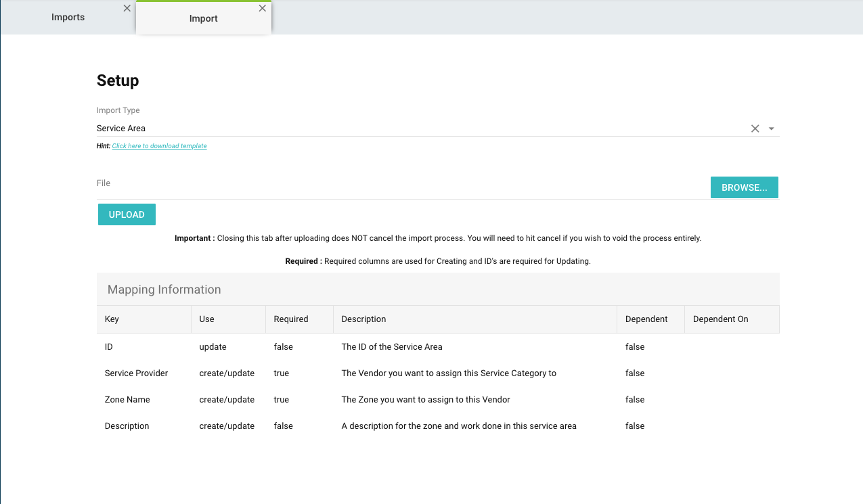Click the Required column header
The image size is (863, 504).
click(x=291, y=319)
